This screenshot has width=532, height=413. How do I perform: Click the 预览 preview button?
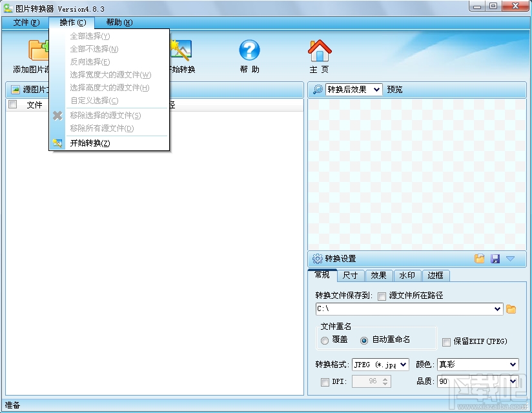pos(394,90)
